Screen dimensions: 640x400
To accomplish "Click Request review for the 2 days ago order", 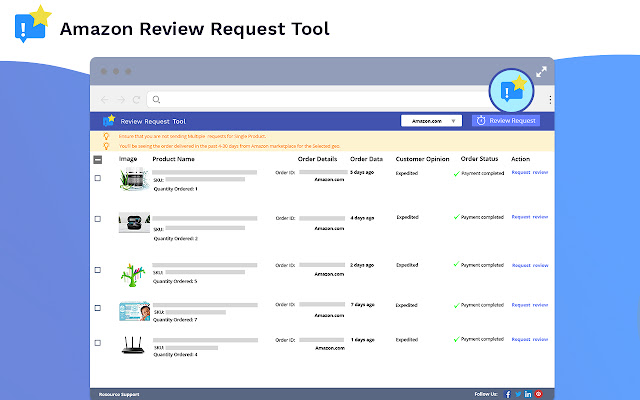I will 530,265.
